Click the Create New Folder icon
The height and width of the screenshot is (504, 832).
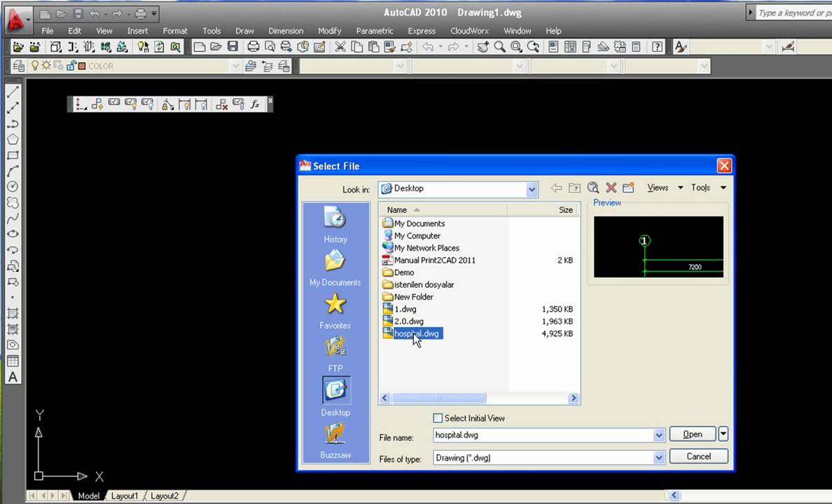629,188
